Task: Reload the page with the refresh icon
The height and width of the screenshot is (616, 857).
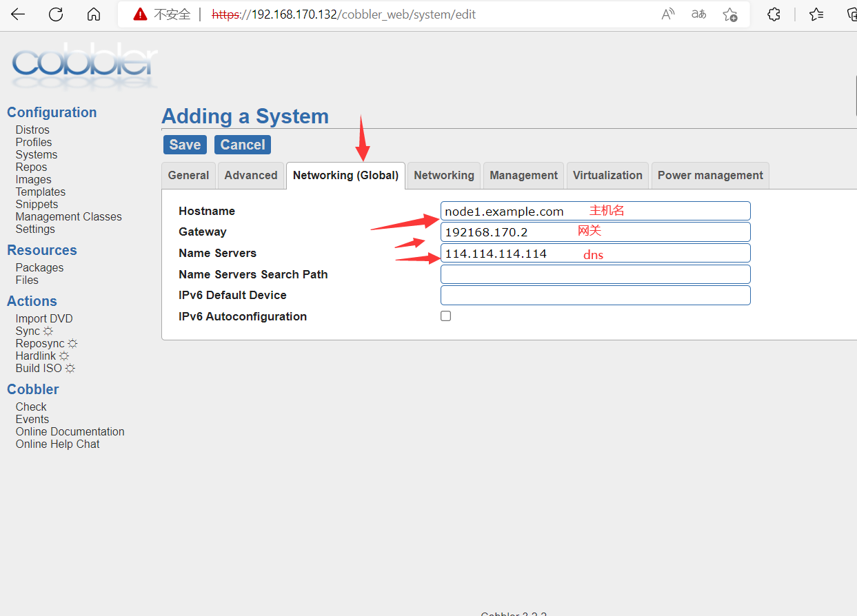Action: (56, 14)
